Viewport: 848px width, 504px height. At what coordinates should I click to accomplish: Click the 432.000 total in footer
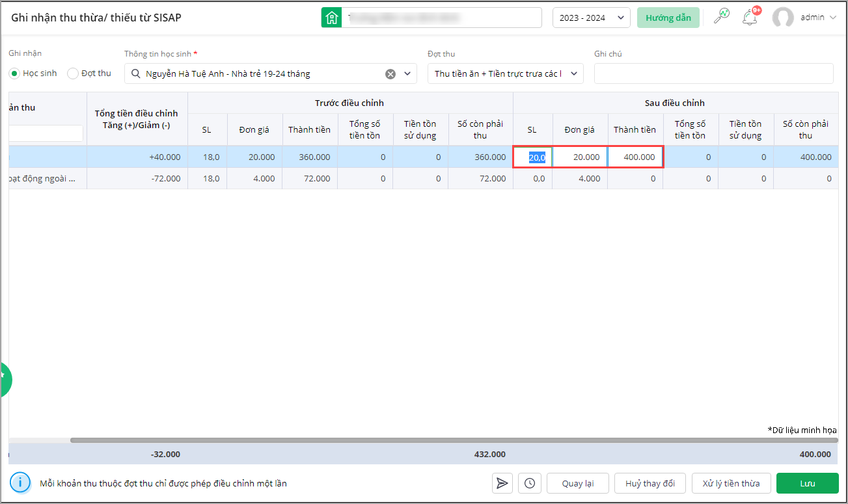coord(490,455)
